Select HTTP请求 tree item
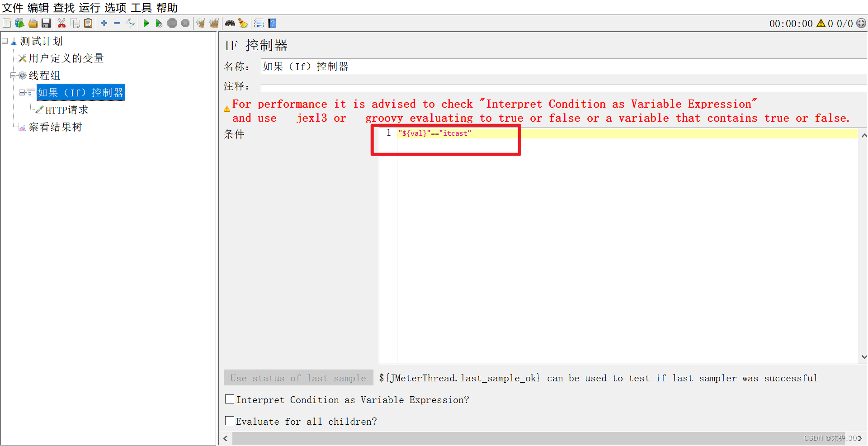868x446 pixels. pyautogui.click(x=67, y=110)
